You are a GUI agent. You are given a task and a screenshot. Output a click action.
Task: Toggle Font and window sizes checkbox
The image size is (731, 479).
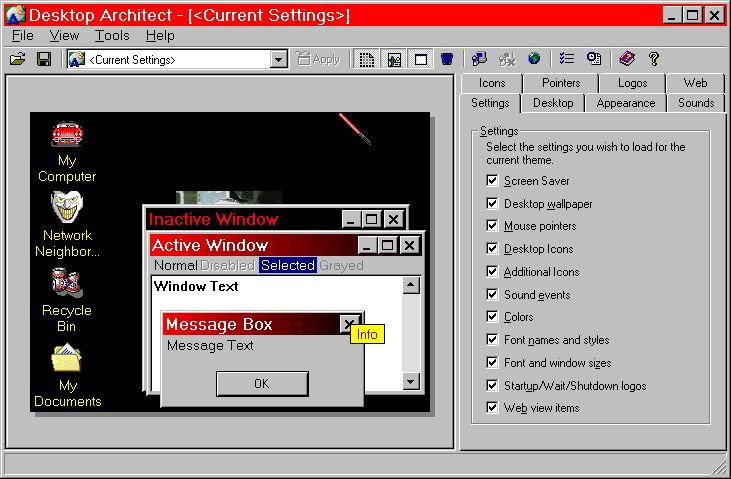[x=492, y=362]
